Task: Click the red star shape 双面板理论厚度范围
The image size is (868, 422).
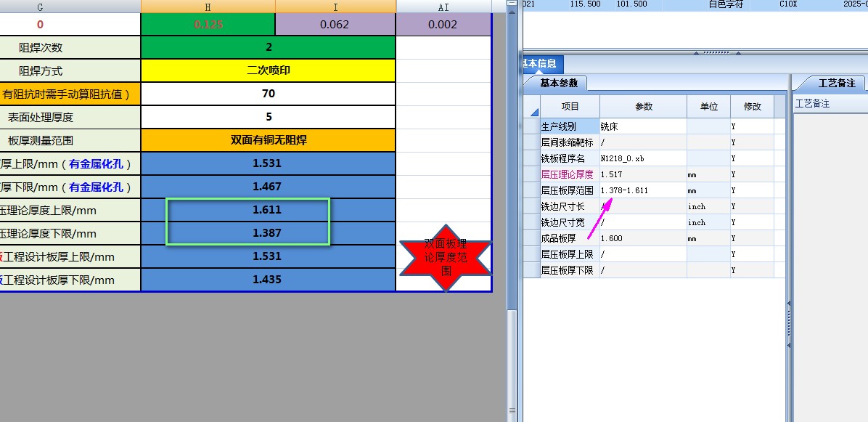Action: (446, 258)
